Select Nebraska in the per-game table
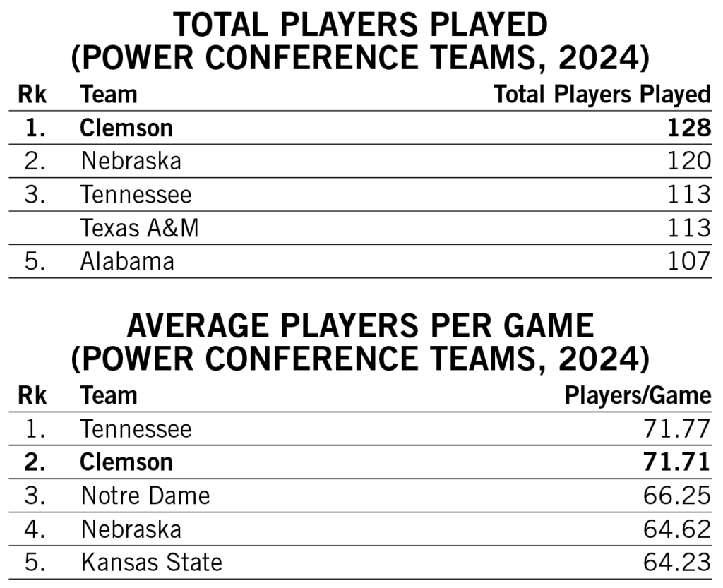723x588 pixels. click(131, 529)
